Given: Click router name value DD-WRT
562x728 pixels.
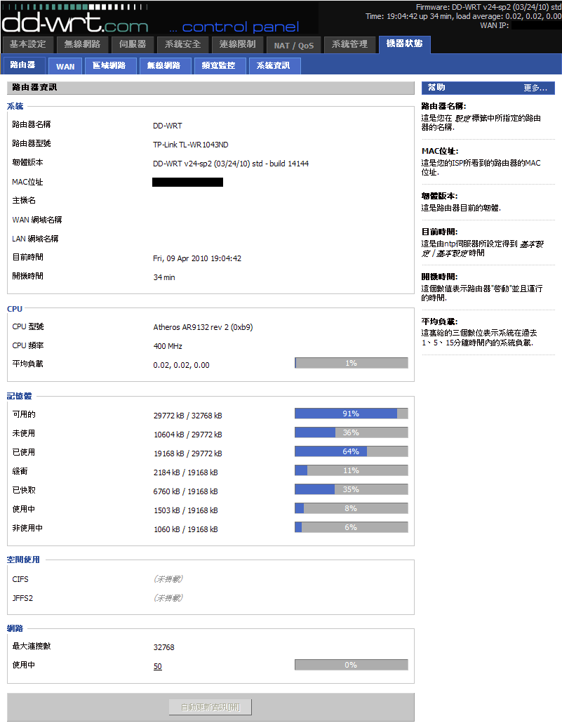Looking at the screenshot, I should tap(168, 126).
